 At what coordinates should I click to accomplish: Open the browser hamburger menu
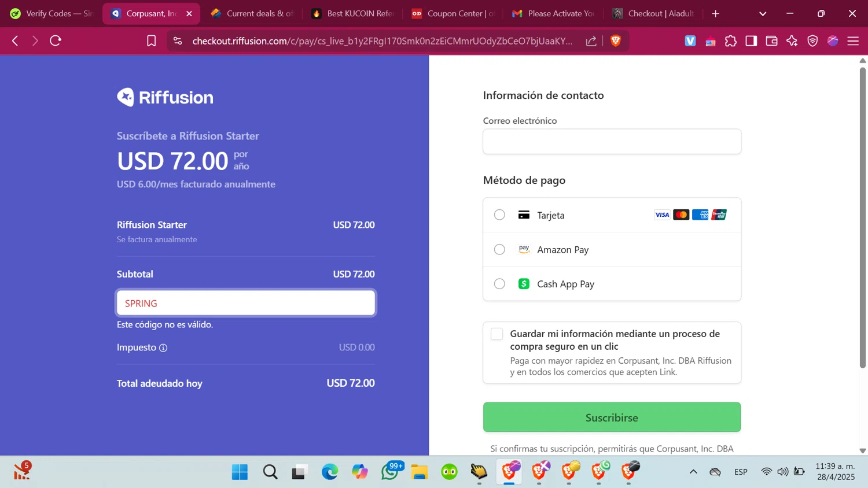(x=853, y=40)
